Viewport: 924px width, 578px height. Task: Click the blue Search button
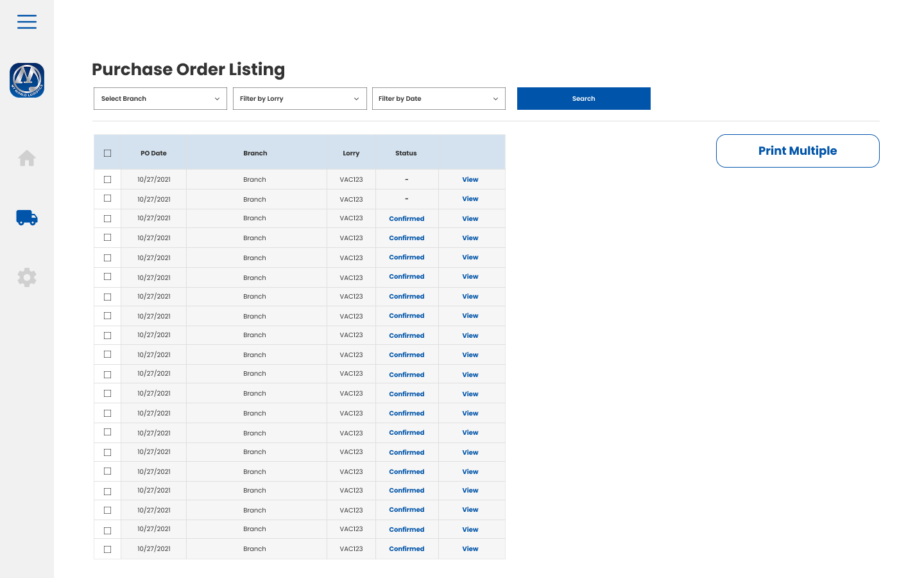coord(584,99)
